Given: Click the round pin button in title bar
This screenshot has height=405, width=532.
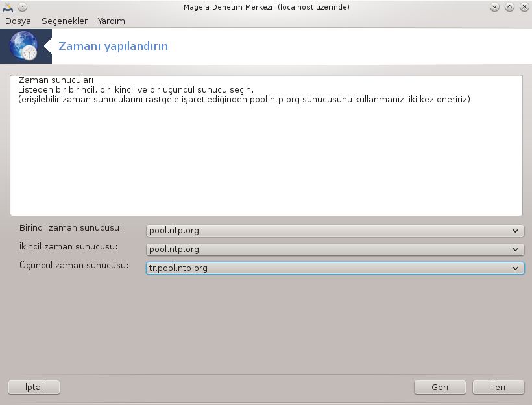Looking at the screenshot, I should 22,7.
